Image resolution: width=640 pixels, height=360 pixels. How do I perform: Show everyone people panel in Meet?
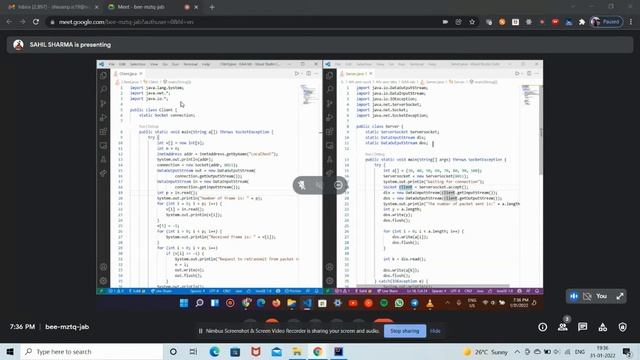pyautogui.click(x=562, y=327)
